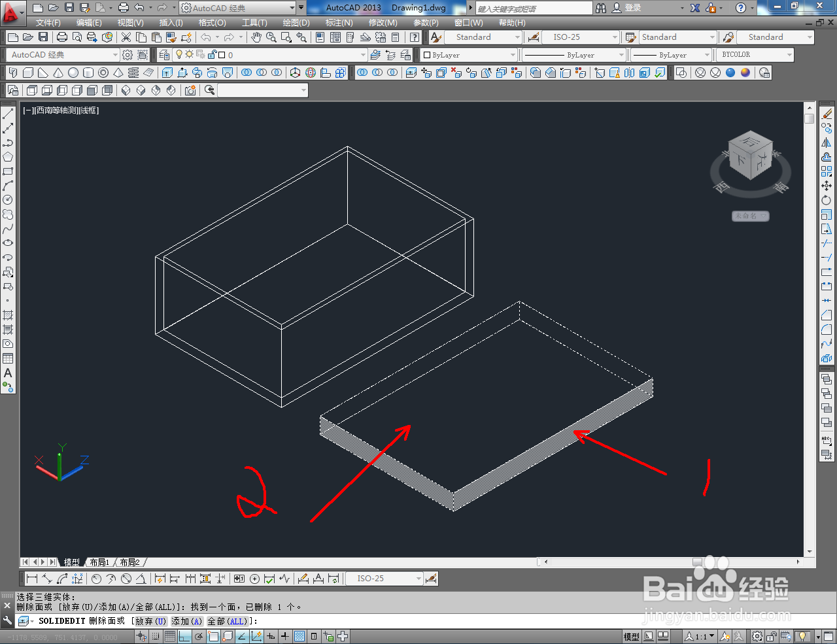837x644 pixels.
Task: Toggle layer 0 on/off lightbulb
Action: tap(179, 55)
